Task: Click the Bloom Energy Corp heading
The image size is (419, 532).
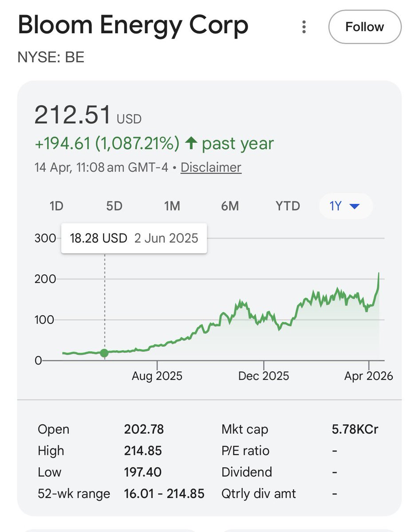Action: point(133,25)
